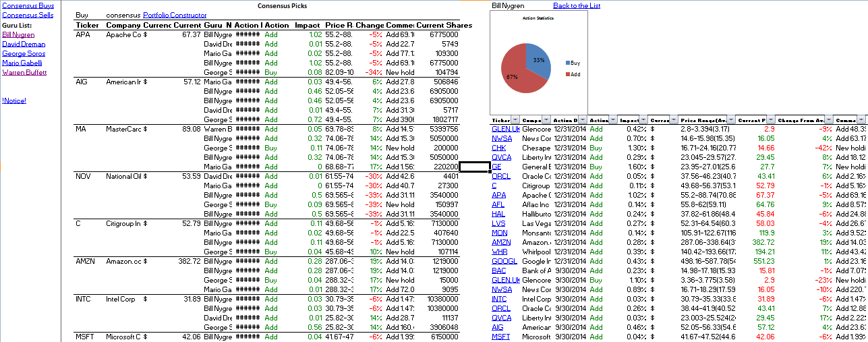Viewport: 868px width, 342px height.
Task: Open the INTC ticker link in right table
Action: tap(499, 299)
